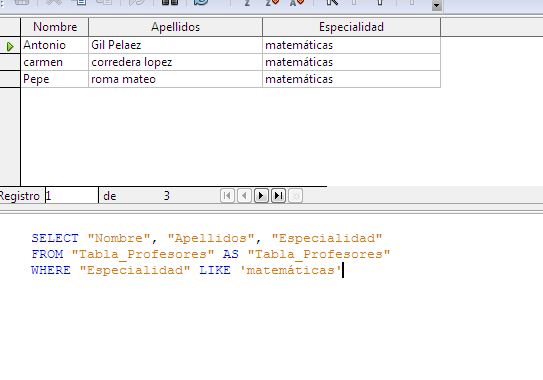Select the carmen cell
The height and width of the screenshot is (380, 543).
click(x=55, y=62)
